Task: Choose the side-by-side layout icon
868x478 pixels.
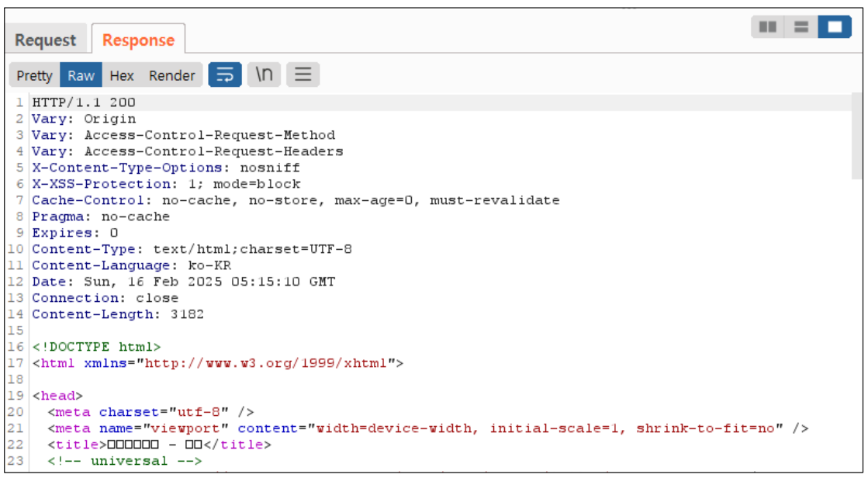Action: [x=768, y=27]
